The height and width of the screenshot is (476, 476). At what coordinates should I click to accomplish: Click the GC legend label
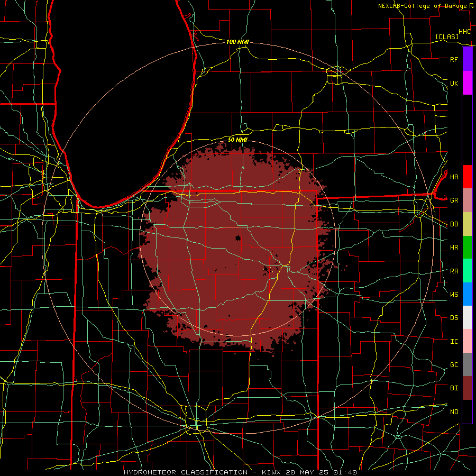pos(454,365)
